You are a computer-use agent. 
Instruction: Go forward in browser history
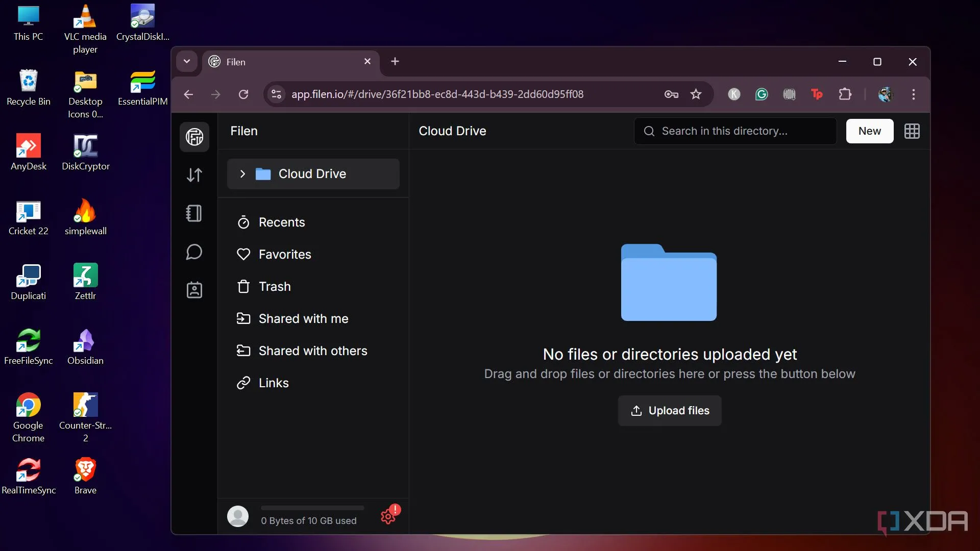coord(216,94)
